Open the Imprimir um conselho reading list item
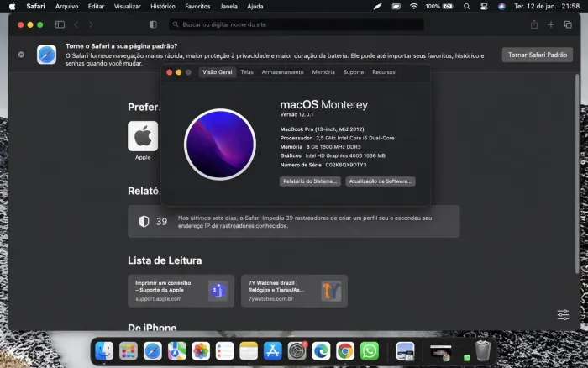This screenshot has width=588, height=368. coord(181,291)
